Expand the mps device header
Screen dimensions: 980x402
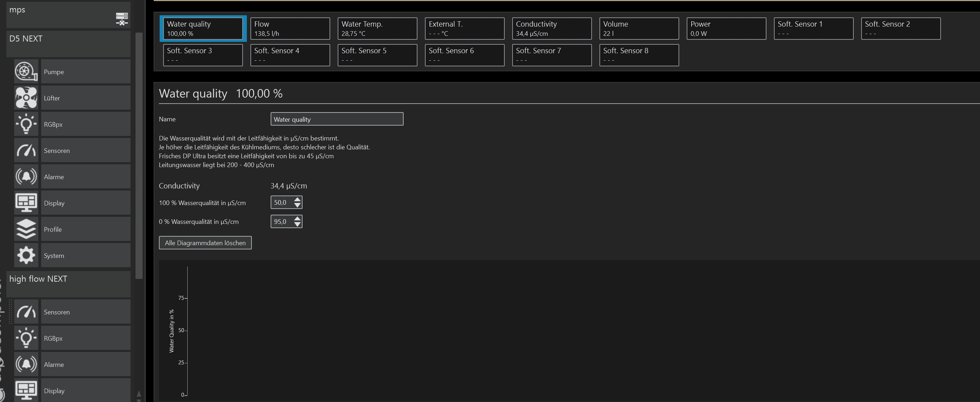[68, 15]
